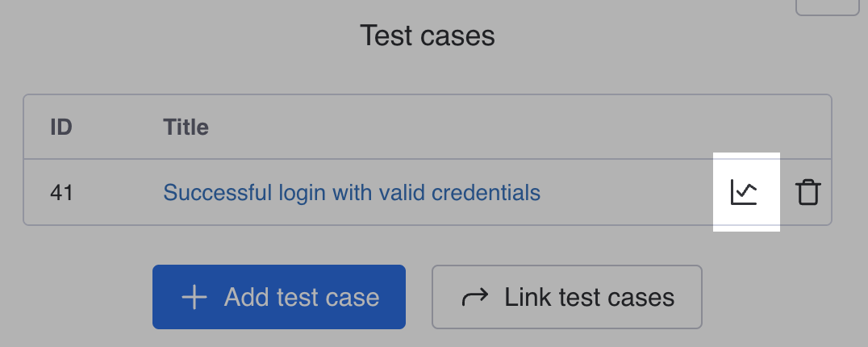
Task: Click the 'Add test case' label text
Action: click(302, 297)
